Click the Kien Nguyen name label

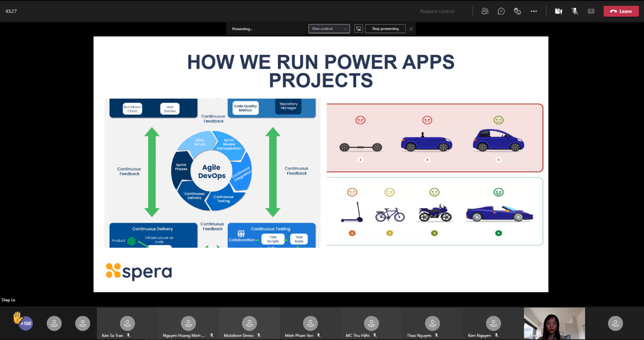pos(480,336)
